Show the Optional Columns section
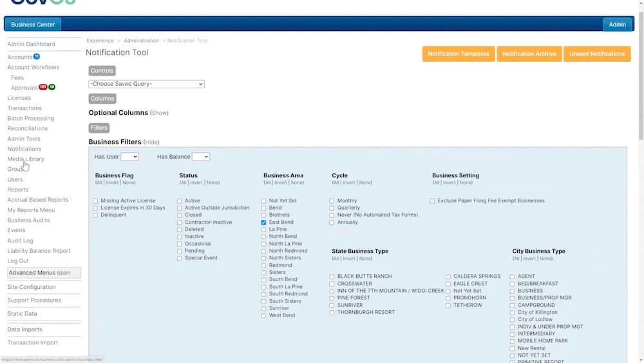644x363 pixels. [x=159, y=113]
